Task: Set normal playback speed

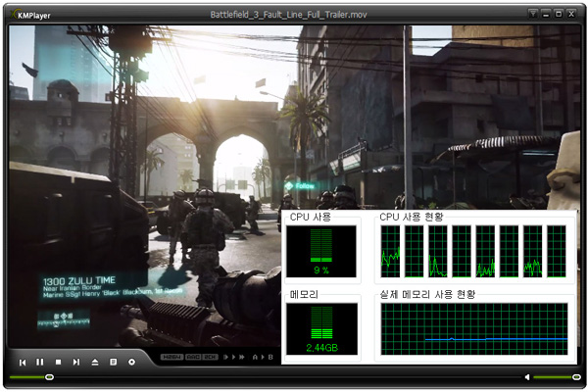Action: pos(233,357)
